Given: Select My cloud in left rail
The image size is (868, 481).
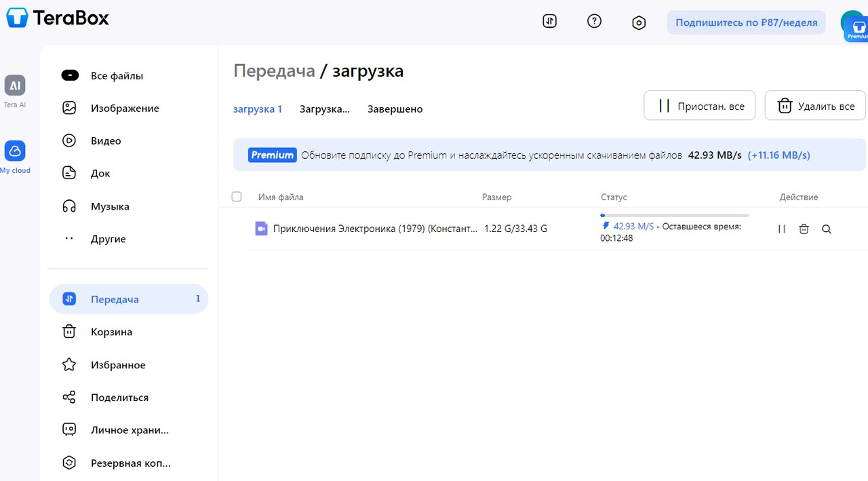Looking at the screenshot, I should (x=15, y=157).
